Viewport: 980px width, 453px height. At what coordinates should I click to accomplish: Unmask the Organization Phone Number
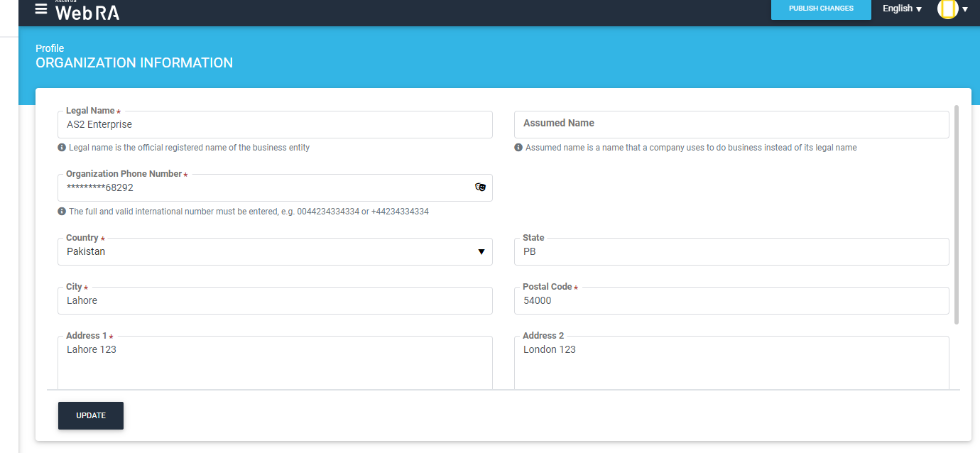[480, 187]
